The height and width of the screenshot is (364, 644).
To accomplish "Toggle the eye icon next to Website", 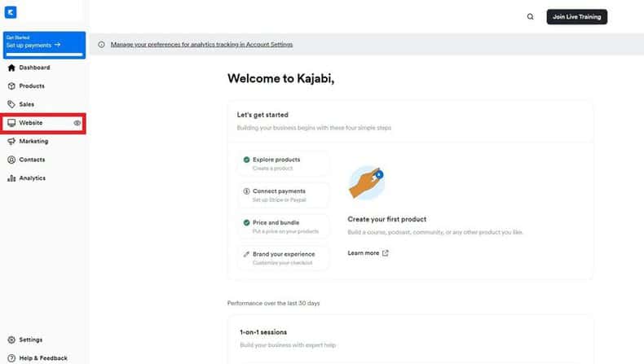I will pos(77,123).
